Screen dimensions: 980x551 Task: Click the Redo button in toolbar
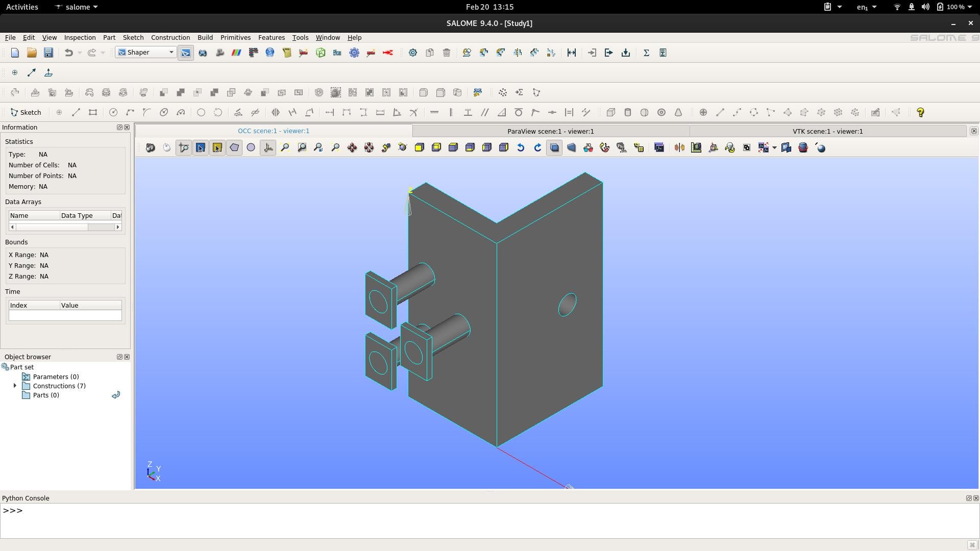(x=92, y=53)
